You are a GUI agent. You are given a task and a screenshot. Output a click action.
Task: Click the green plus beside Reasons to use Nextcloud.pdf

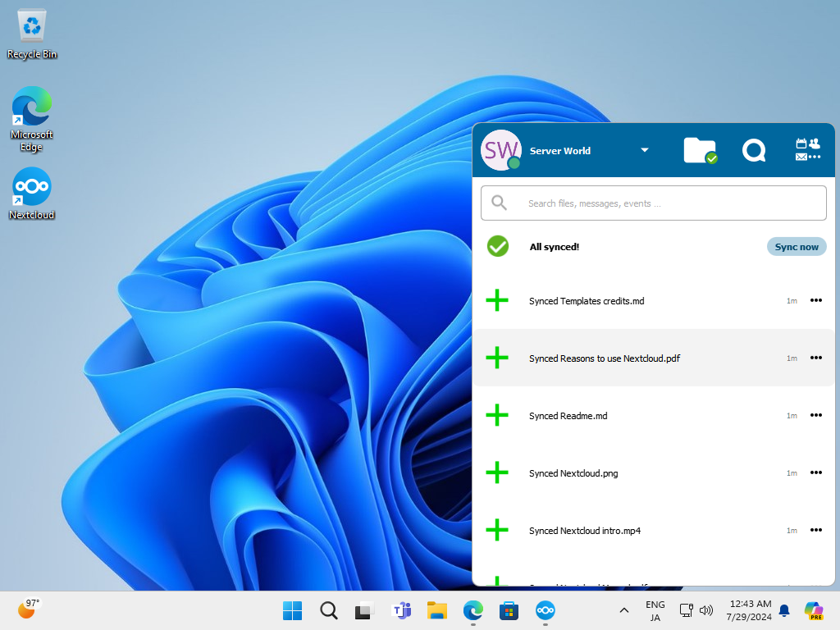pos(497,358)
